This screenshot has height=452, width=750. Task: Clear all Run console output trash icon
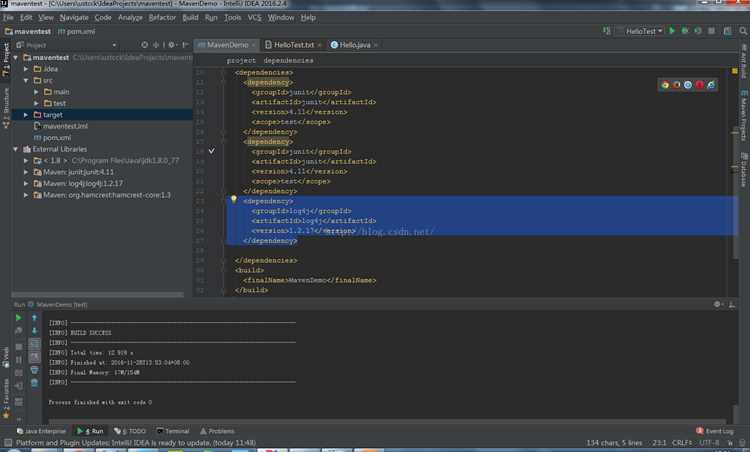pos(34,383)
